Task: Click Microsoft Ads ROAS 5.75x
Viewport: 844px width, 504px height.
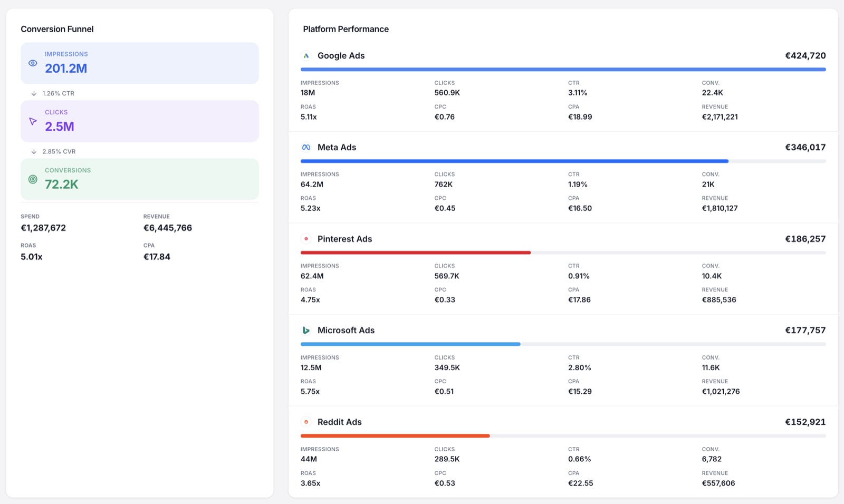Action: [x=310, y=391]
